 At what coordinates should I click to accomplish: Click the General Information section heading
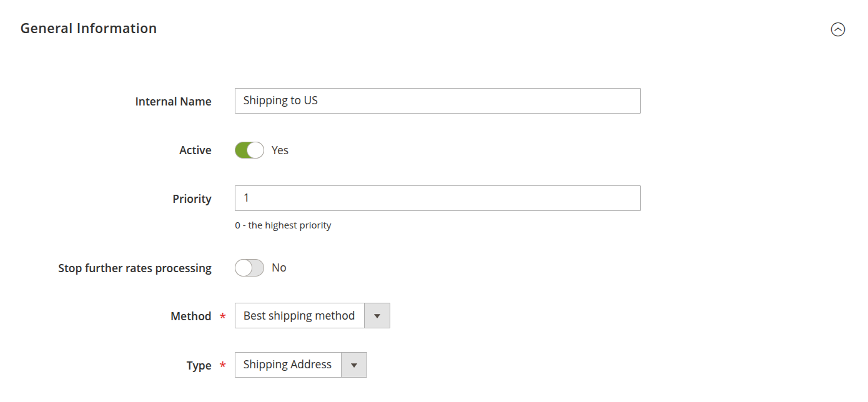(x=89, y=29)
